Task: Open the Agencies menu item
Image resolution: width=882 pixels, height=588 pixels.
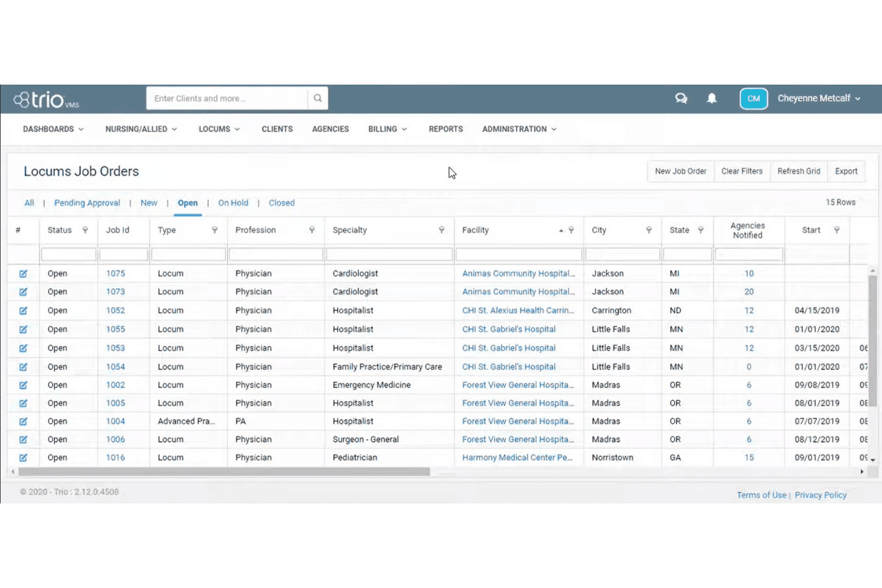Action: point(331,129)
